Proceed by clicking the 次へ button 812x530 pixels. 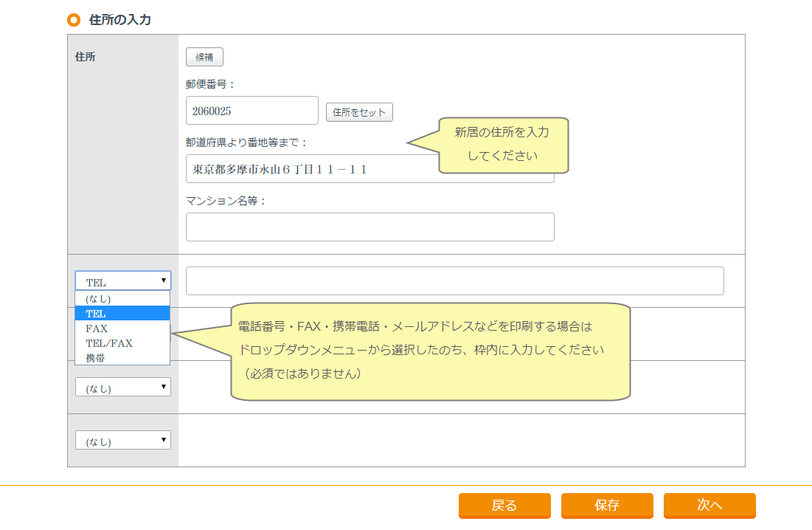pyautogui.click(x=709, y=506)
